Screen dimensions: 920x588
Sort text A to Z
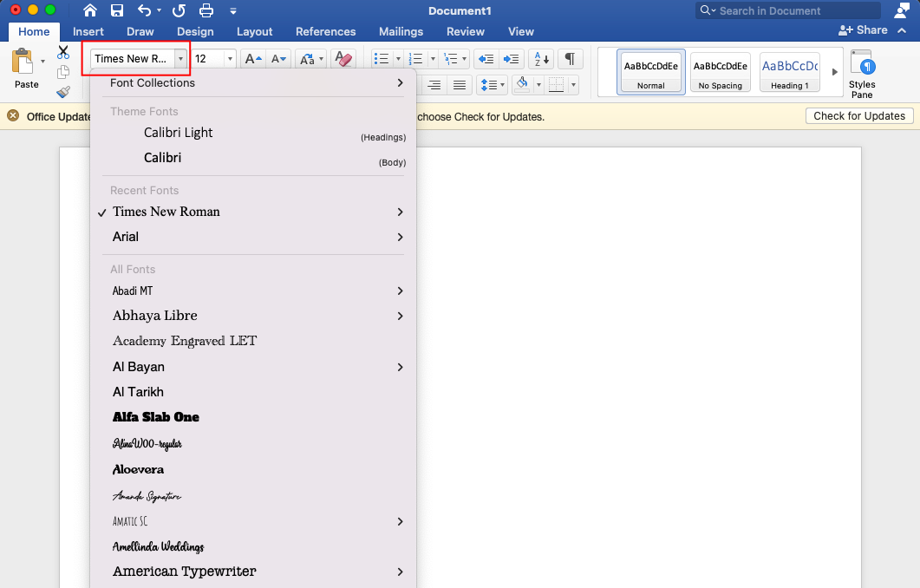[x=542, y=59]
